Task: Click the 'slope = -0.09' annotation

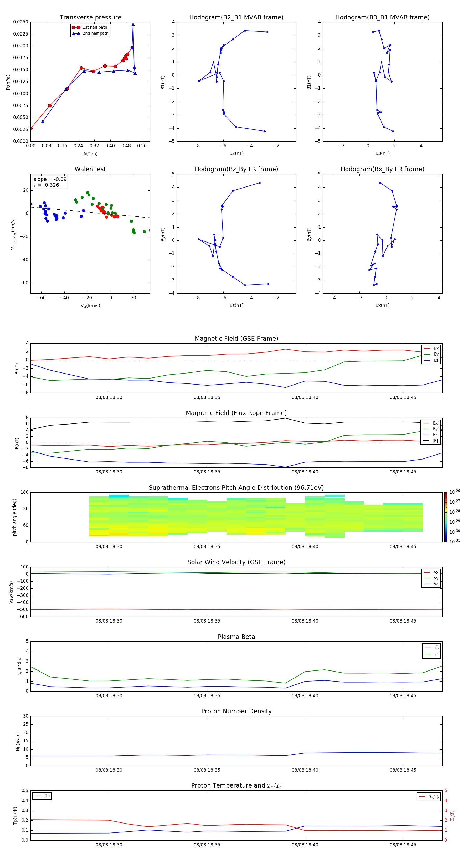Action: (x=50, y=179)
